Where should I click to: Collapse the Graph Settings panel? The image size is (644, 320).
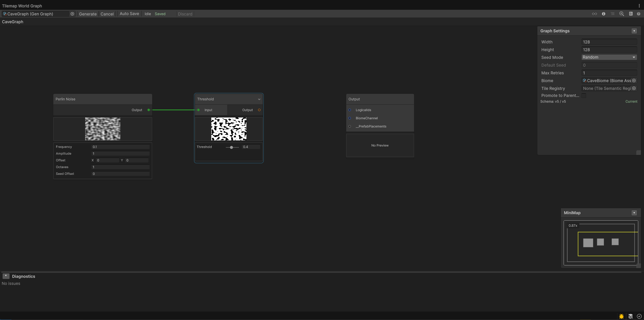click(x=634, y=31)
